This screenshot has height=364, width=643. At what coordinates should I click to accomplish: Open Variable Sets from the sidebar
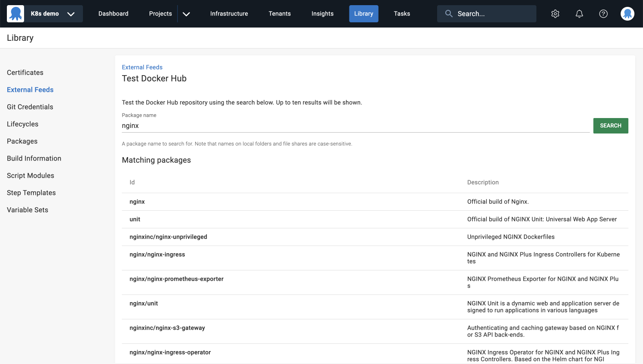(28, 209)
